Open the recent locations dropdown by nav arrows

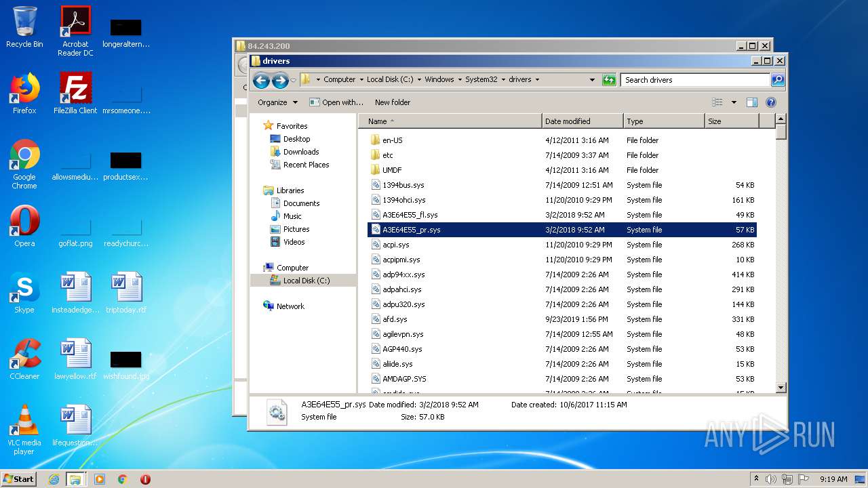(293, 81)
